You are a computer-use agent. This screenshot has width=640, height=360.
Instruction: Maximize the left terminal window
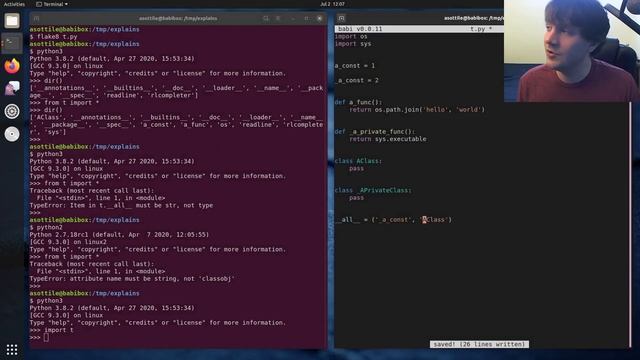click(x=306, y=18)
